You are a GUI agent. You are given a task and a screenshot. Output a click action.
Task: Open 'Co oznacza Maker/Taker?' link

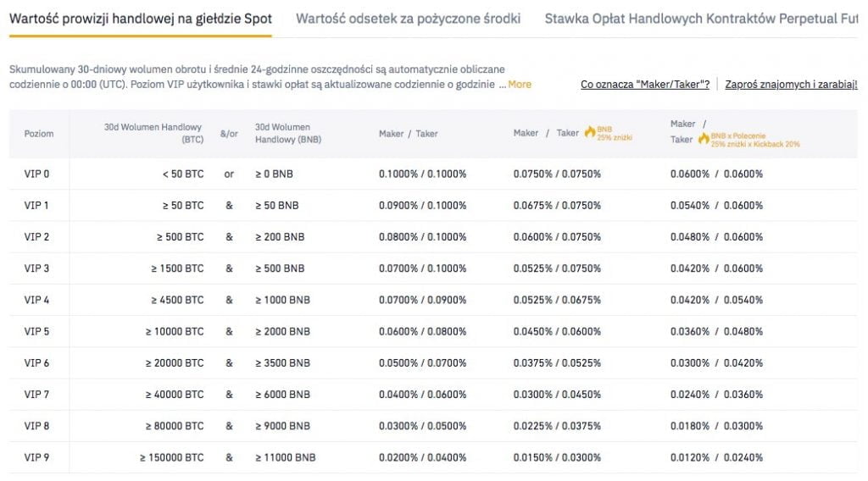coord(645,84)
